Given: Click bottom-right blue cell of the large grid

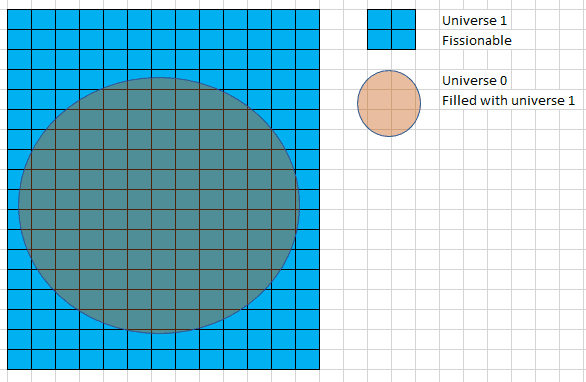Looking at the screenshot, I should coord(308,360).
